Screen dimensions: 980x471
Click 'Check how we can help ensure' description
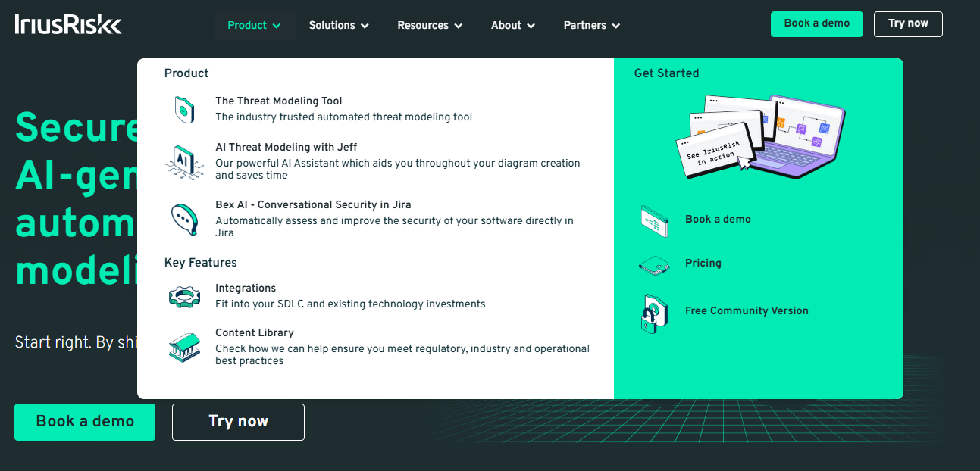pyautogui.click(x=402, y=354)
